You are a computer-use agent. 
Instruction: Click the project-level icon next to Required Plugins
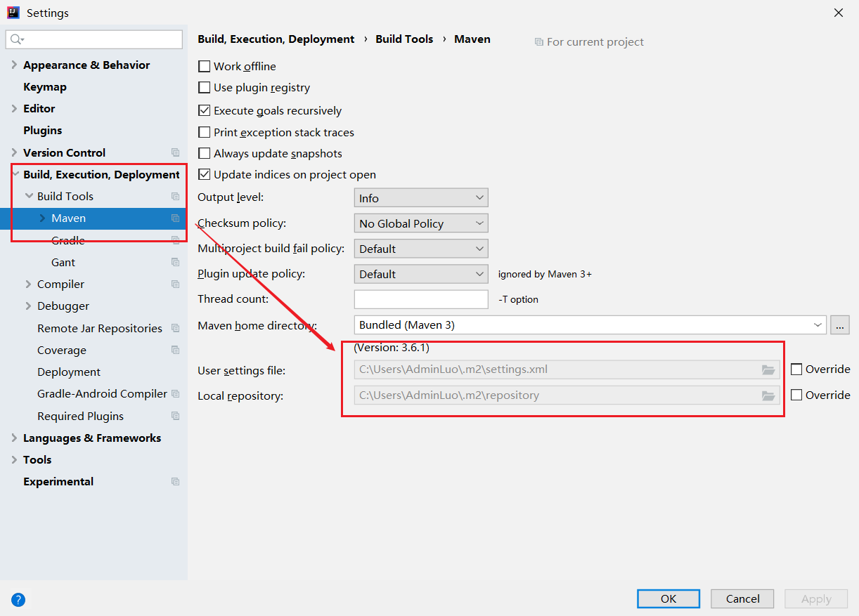175,416
